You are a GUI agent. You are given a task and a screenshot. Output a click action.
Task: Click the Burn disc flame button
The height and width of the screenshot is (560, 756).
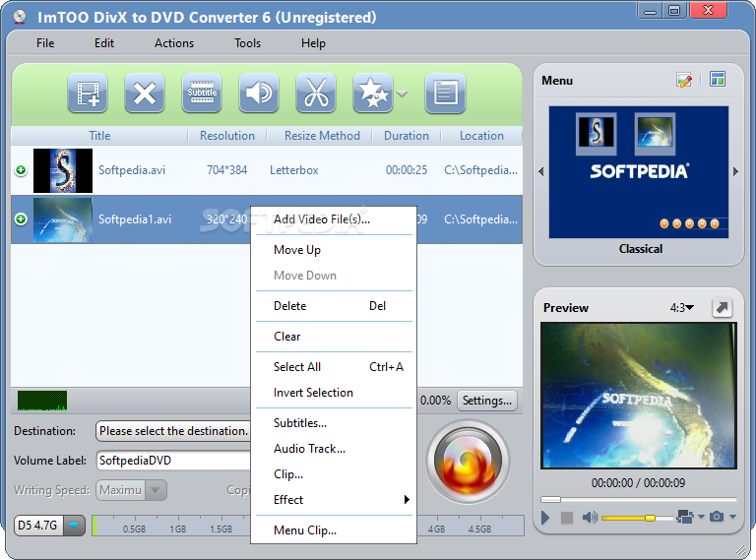(x=468, y=462)
